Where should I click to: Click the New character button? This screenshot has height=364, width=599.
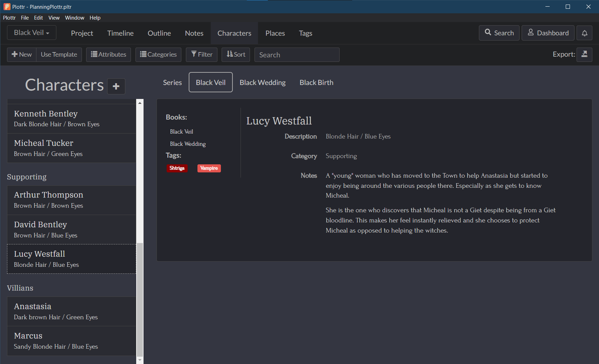(x=22, y=55)
